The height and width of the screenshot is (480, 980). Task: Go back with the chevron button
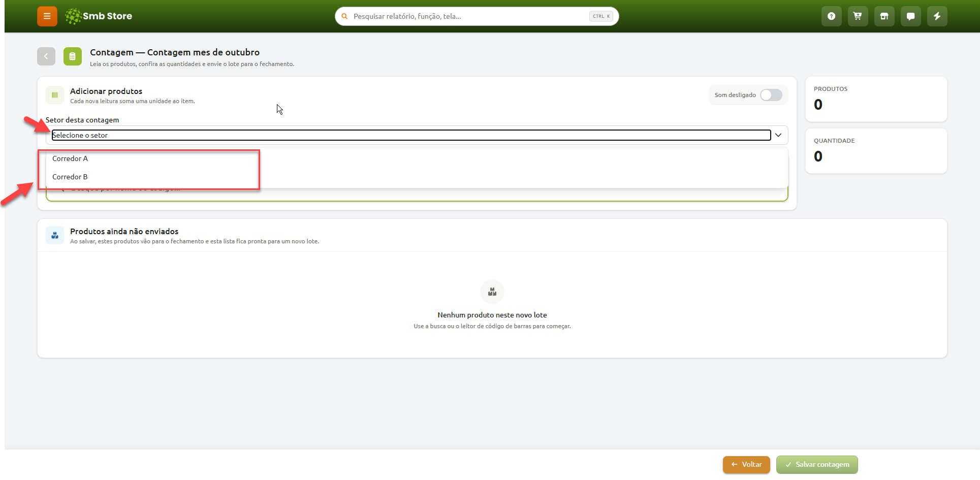[x=46, y=56]
